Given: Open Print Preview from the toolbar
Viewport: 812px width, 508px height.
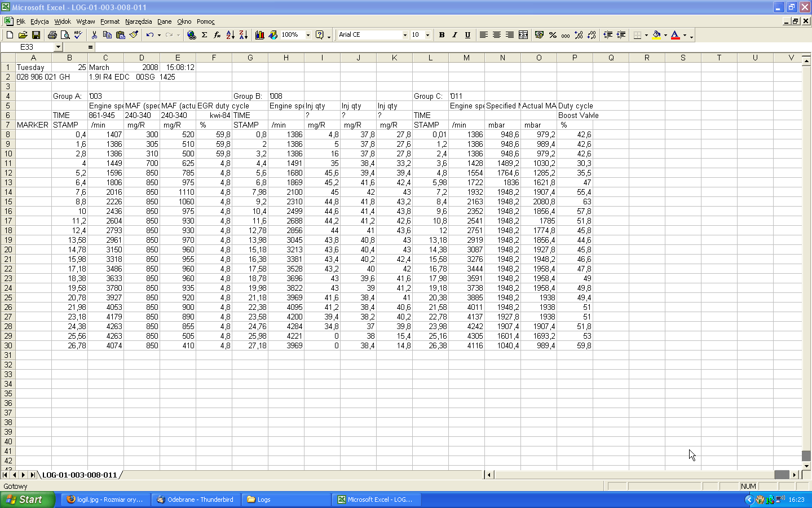Looking at the screenshot, I should tap(65, 35).
